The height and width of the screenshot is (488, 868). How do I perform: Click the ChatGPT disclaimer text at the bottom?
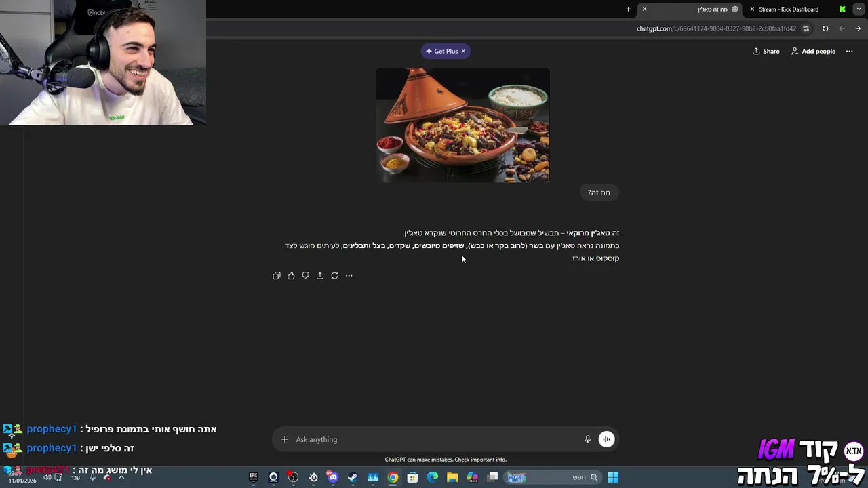point(446,460)
